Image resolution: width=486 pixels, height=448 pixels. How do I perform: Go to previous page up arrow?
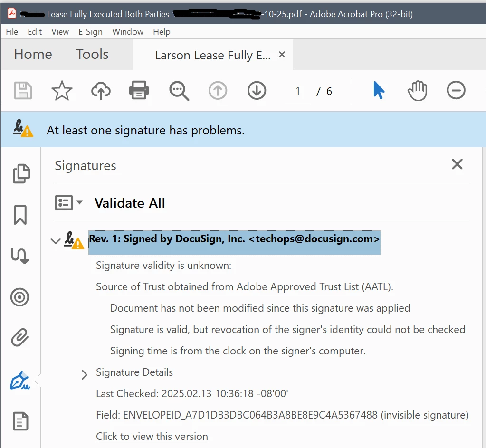[218, 91]
